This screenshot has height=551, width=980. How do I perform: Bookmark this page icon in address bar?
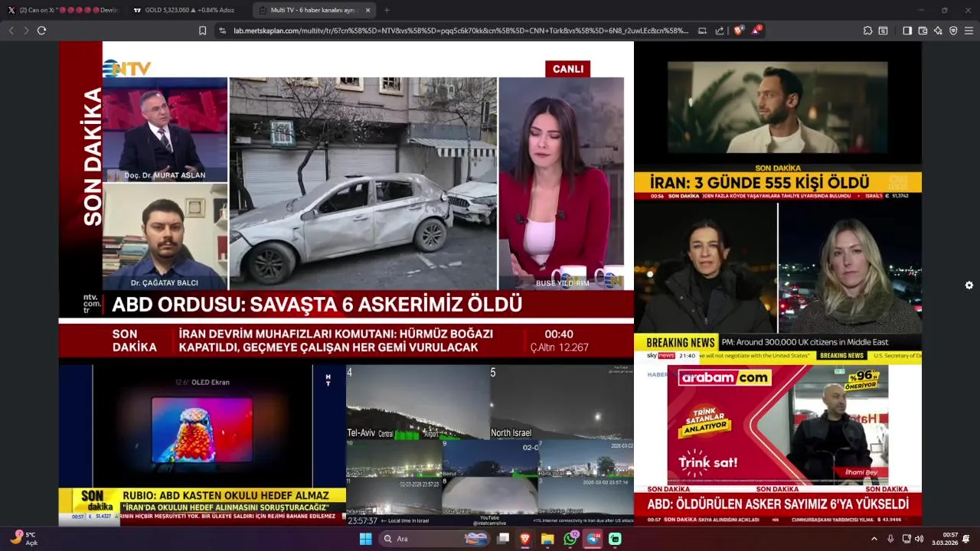pos(202,31)
